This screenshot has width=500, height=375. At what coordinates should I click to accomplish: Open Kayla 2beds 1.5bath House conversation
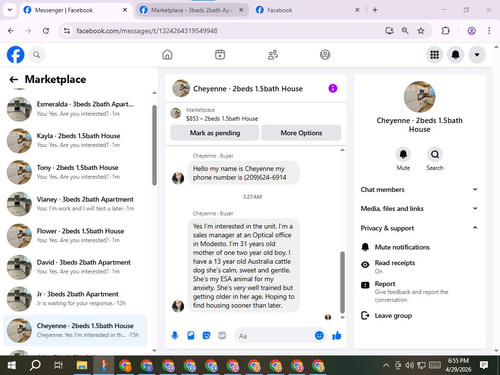(x=76, y=140)
